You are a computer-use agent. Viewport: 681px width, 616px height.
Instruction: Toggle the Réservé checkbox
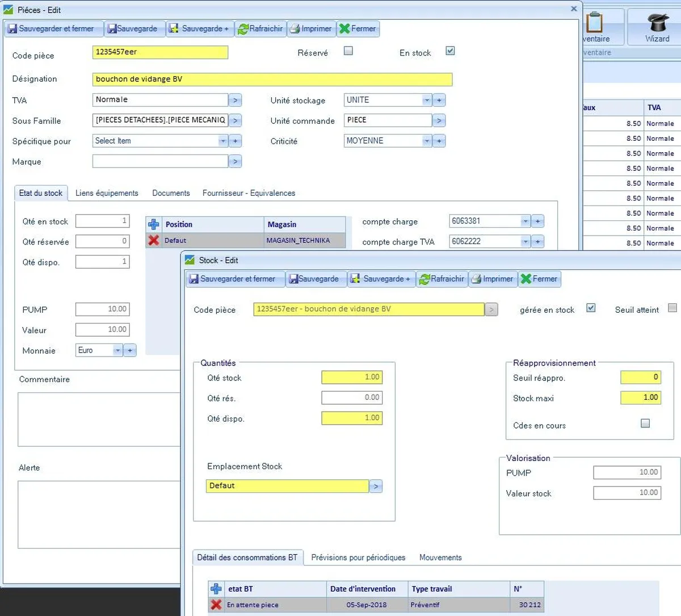point(348,51)
